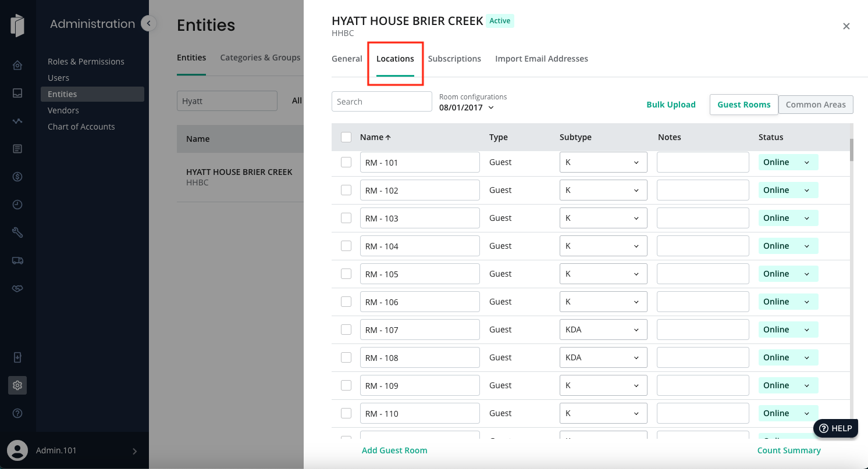Open the handshake icon in sidebar
The width and height of the screenshot is (868, 469).
coord(17,288)
